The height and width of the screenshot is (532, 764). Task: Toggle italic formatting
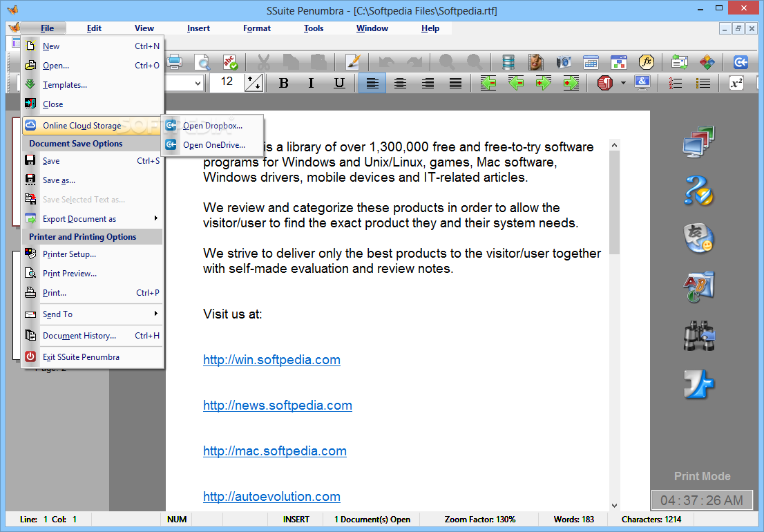pyautogui.click(x=312, y=84)
